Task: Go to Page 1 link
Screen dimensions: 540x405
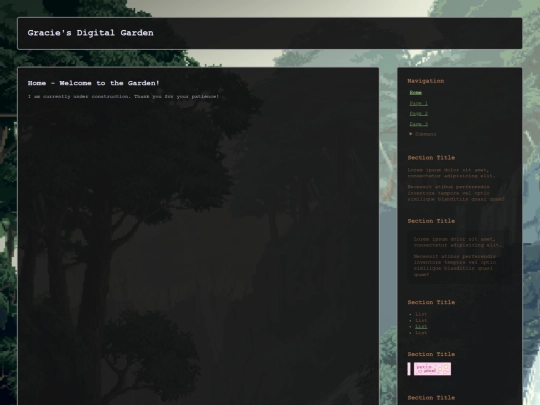Action: (419, 103)
